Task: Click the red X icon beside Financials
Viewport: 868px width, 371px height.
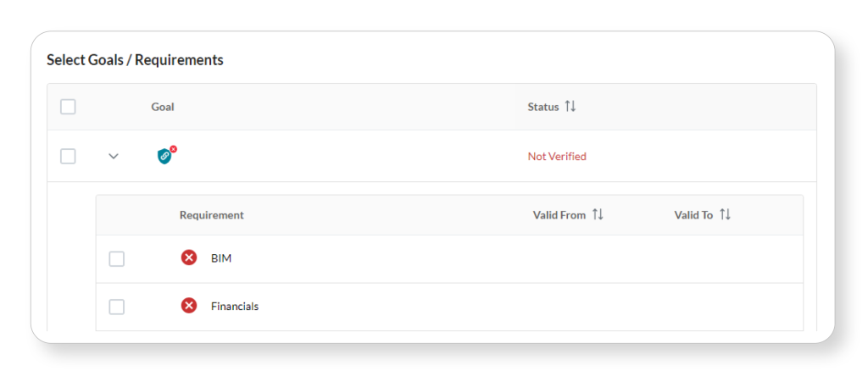Action: tap(189, 306)
